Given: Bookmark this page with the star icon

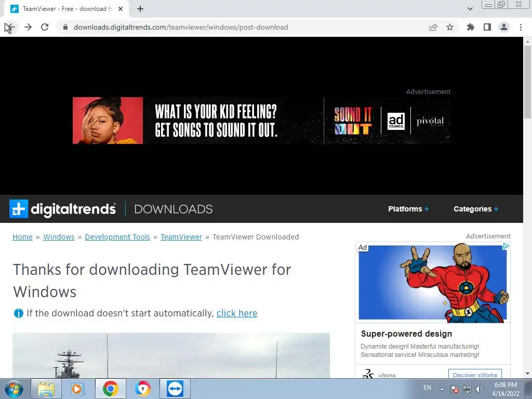Looking at the screenshot, I should (x=450, y=27).
